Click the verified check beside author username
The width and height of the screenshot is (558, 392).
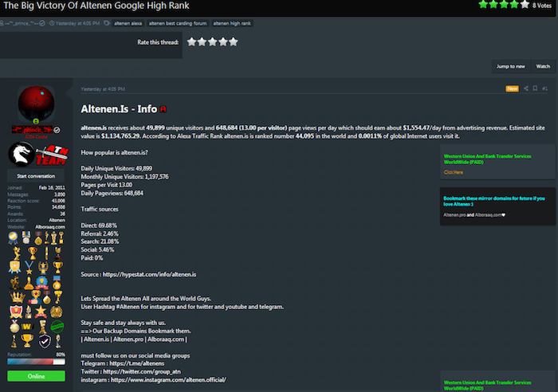pyautogui.click(x=57, y=130)
